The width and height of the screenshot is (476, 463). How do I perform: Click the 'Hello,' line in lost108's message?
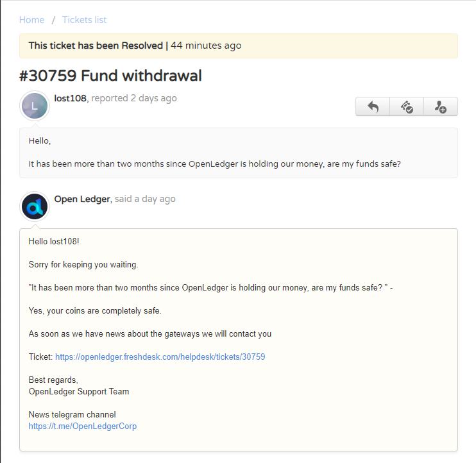[40, 141]
